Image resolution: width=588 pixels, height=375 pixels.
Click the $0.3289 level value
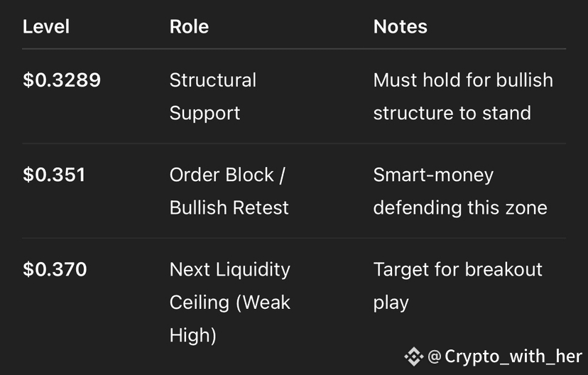click(x=62, y=80)
